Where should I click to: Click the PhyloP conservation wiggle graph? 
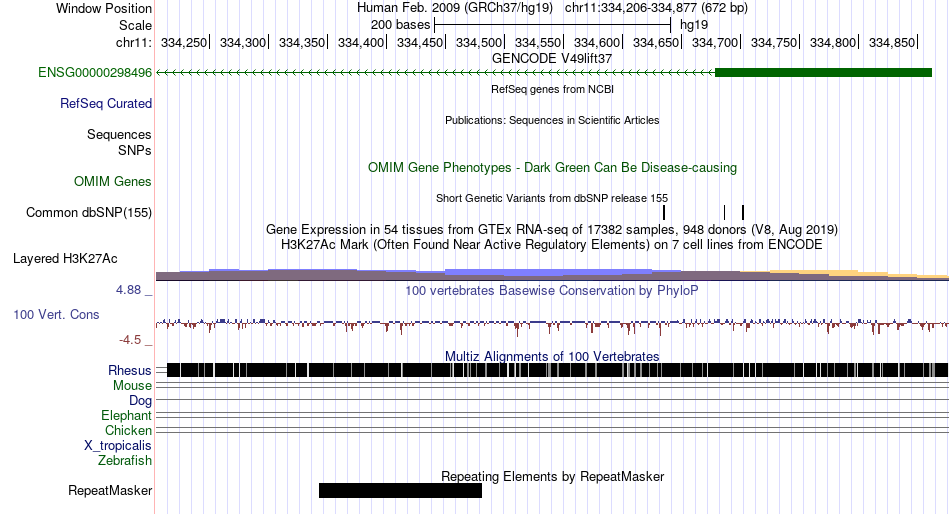(x=552, y=325)
